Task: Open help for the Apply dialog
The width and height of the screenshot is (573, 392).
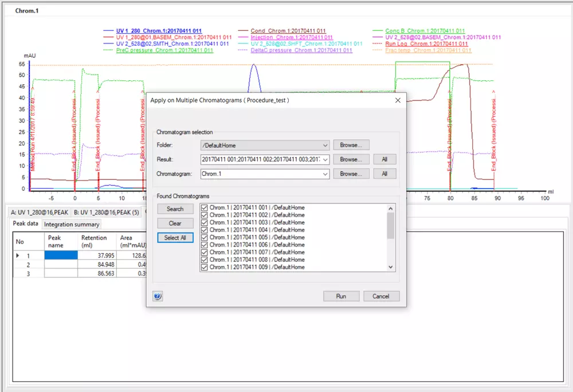Action: 158,296
